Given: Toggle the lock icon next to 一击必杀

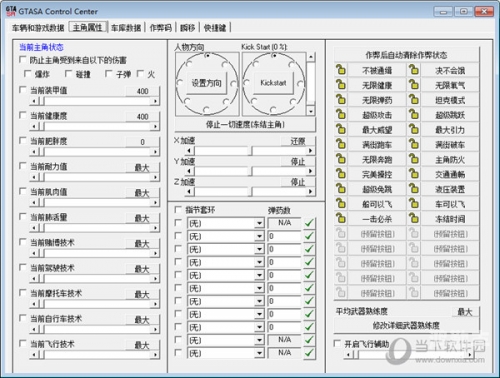Looking at the screenshot, I should pyautogui.click(x=341, y=219).
